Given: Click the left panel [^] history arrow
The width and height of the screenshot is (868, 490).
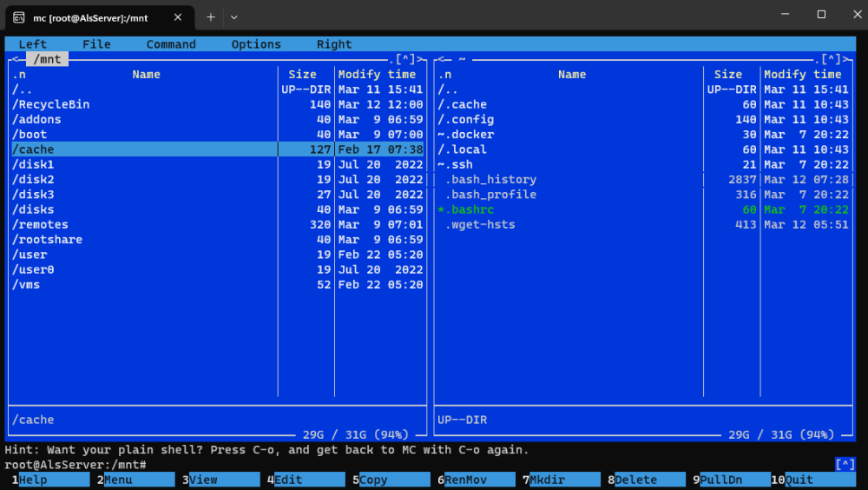Looking at the screenshot, I should pos(405,59).
